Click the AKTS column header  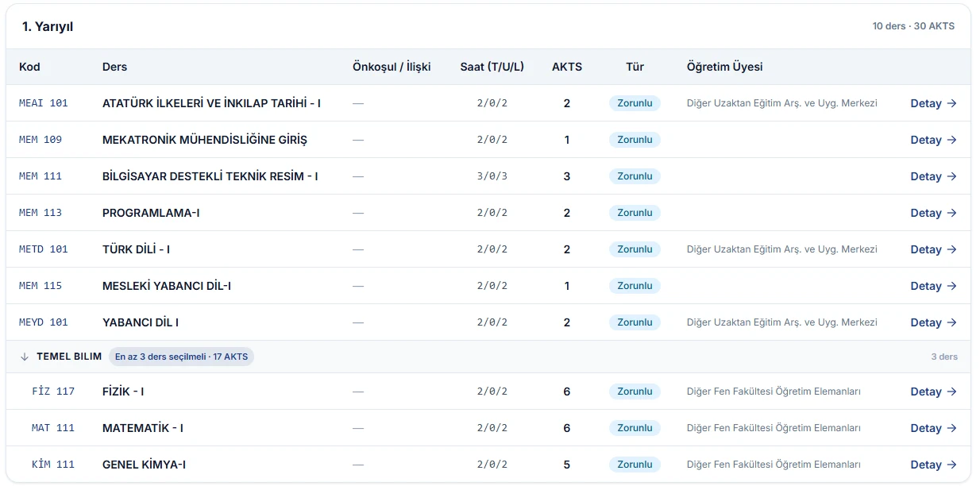[x=567, y=67]
